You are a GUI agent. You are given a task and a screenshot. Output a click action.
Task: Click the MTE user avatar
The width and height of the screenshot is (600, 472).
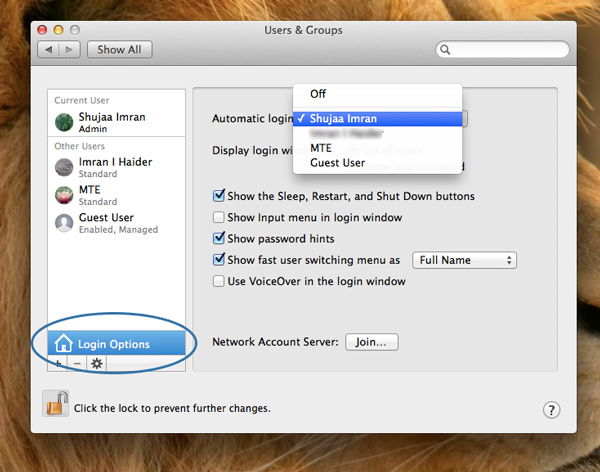pos(64,195)
